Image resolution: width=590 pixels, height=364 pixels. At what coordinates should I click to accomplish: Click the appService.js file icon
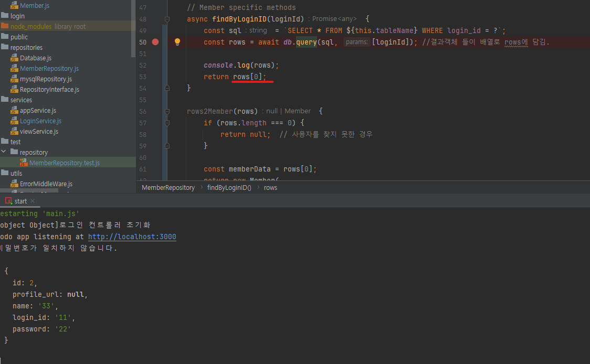(x=14, y=111)
